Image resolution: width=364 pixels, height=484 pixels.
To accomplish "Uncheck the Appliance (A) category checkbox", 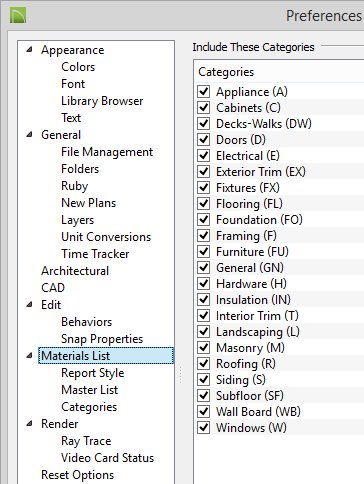I will 203,92.
